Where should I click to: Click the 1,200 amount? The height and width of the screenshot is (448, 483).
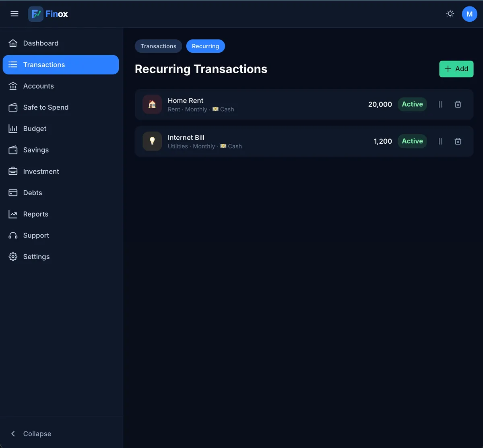383,141
